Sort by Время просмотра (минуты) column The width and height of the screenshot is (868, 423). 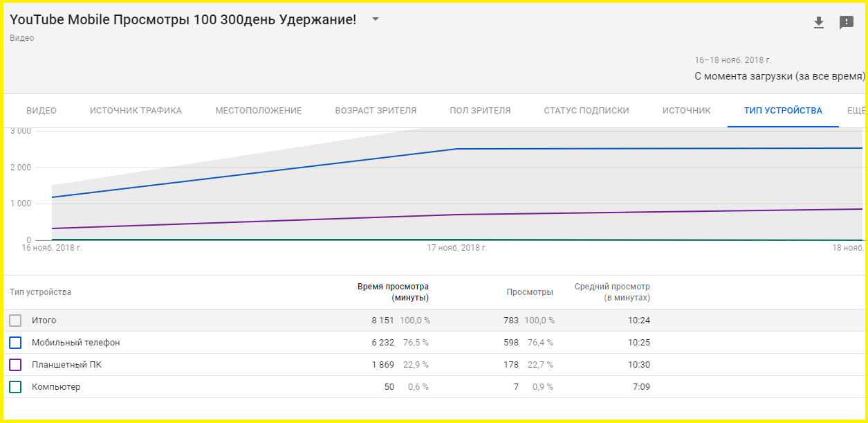coord(393,292)
